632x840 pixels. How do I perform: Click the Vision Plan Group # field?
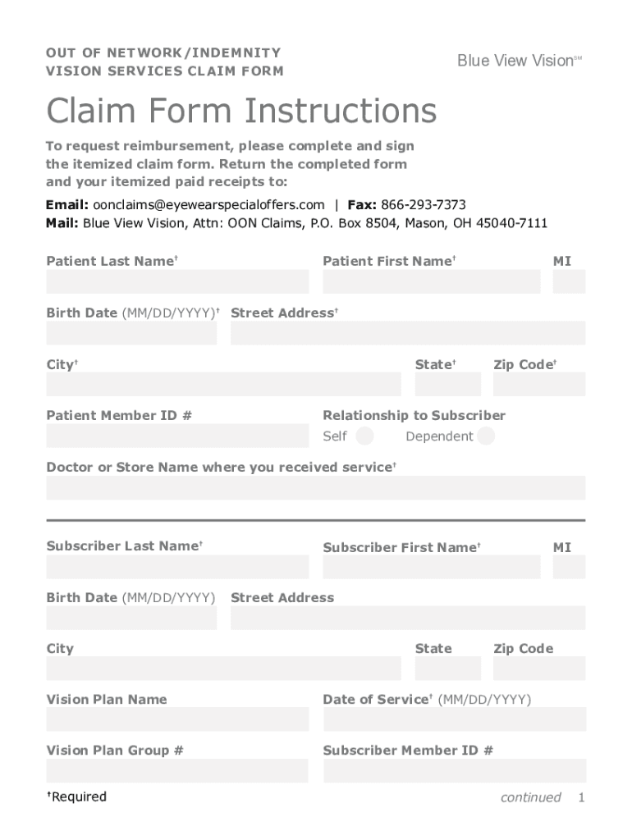[177, 770]
